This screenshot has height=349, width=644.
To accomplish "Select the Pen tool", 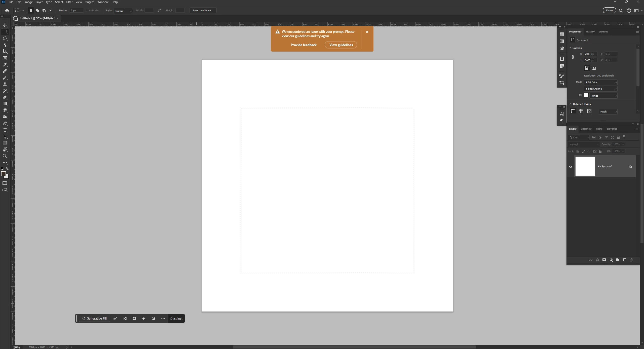I will pyautogui.click(x=5, y=124).
